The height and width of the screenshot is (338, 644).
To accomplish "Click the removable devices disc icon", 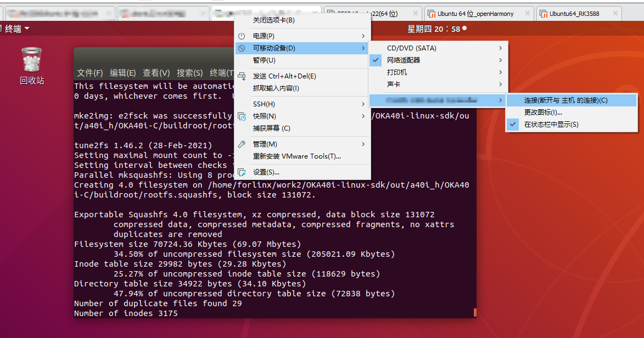I will pos(242,48).
